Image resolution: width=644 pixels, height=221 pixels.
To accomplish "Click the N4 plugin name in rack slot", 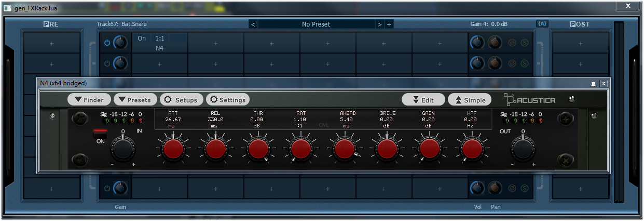I will (x=160, y=48).
